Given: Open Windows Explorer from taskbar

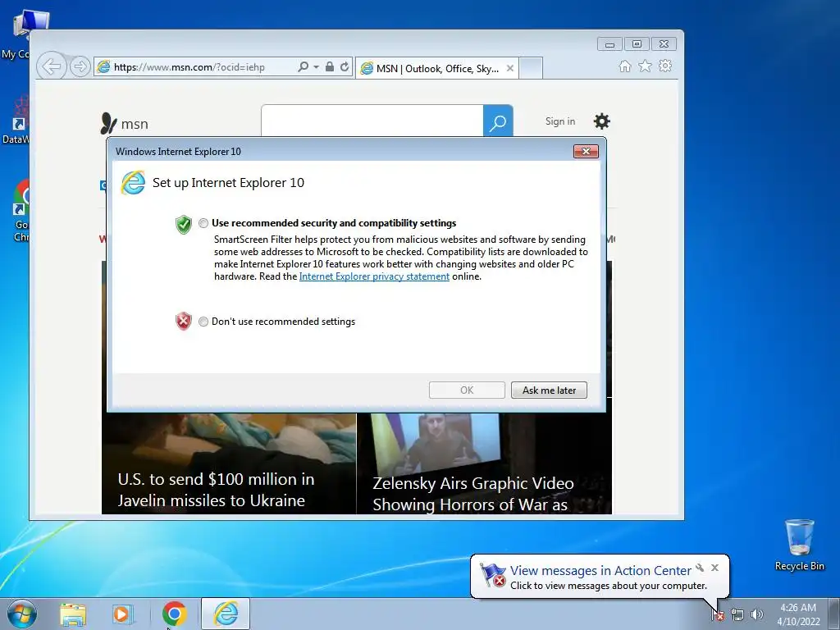Looking at the screenshot, I should coord(73,614).
